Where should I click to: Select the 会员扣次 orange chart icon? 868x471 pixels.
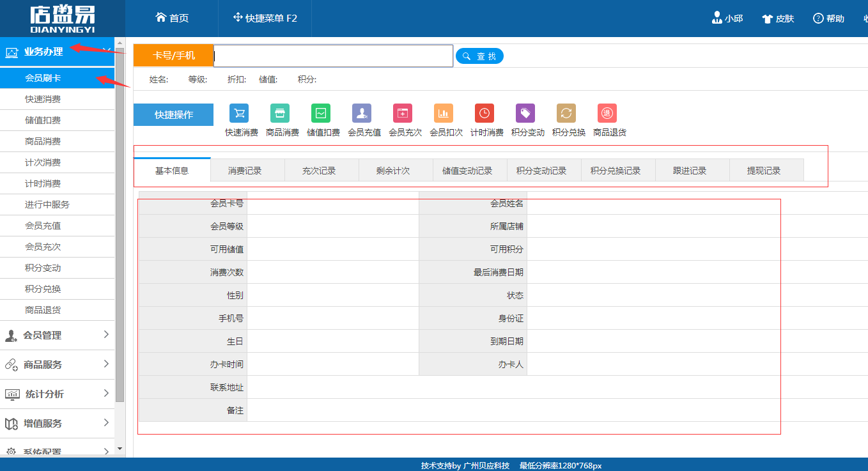pyautogui.click(x=444, y=113)
